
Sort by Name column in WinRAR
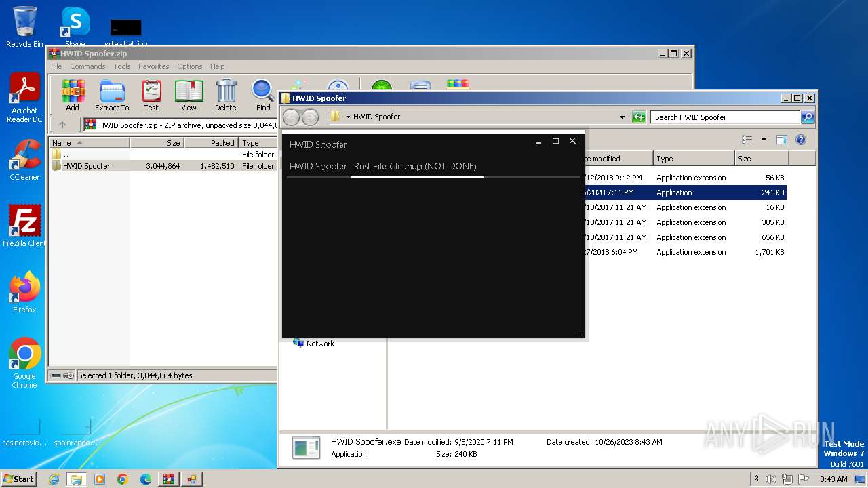tap(90, 143)
